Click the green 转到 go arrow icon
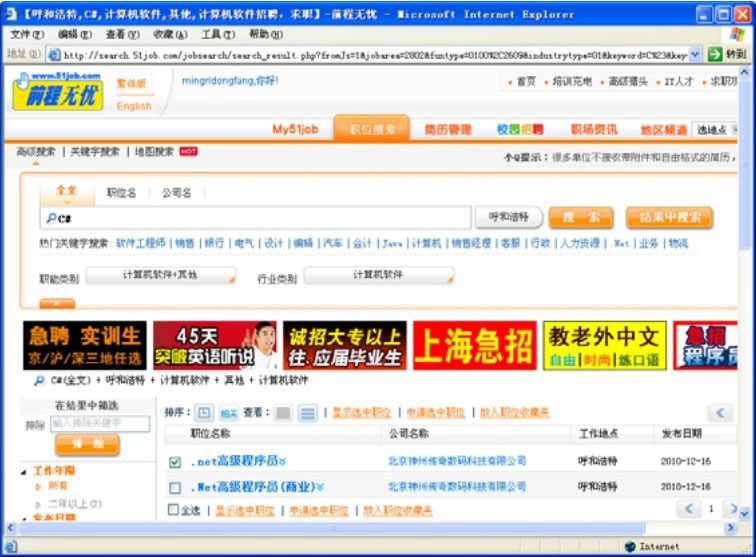This screenshot has height=557, width=756. pyautogui.click(x=715, y=54)
